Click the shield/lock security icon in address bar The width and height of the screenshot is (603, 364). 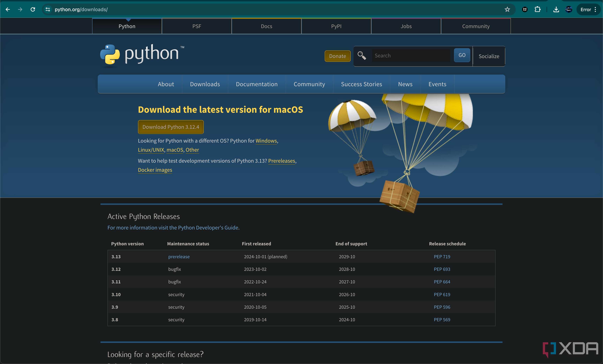point(48,9)
